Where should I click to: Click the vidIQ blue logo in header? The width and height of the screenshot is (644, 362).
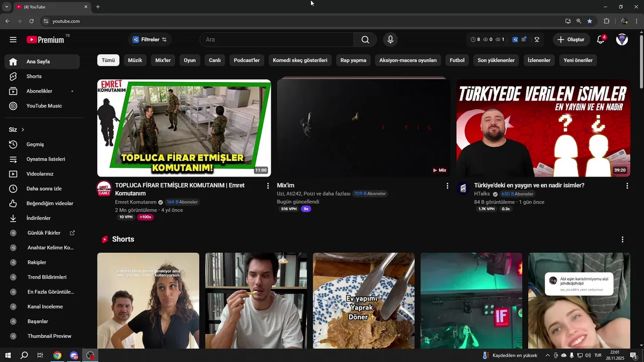pyautogui.click(x=515, y=40)
